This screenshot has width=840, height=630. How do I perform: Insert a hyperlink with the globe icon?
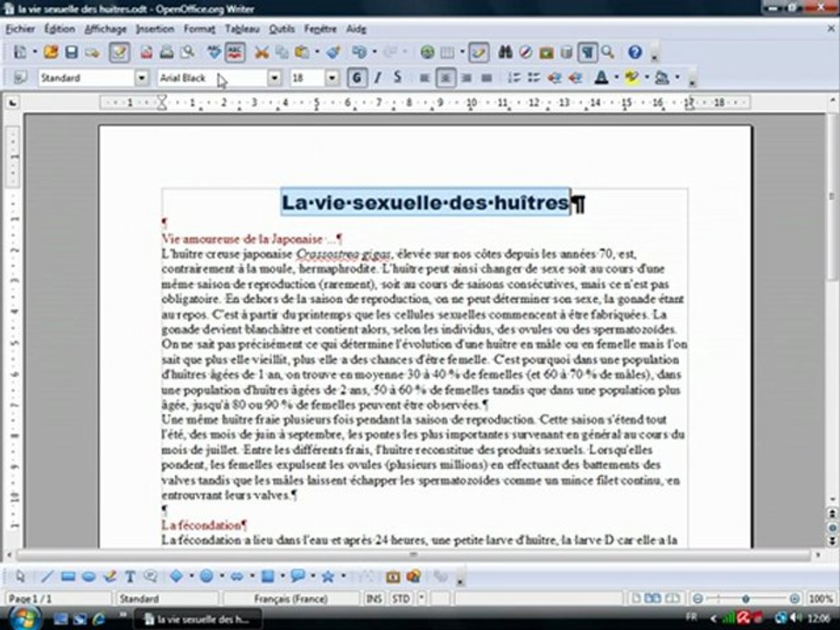click(427, 52)
